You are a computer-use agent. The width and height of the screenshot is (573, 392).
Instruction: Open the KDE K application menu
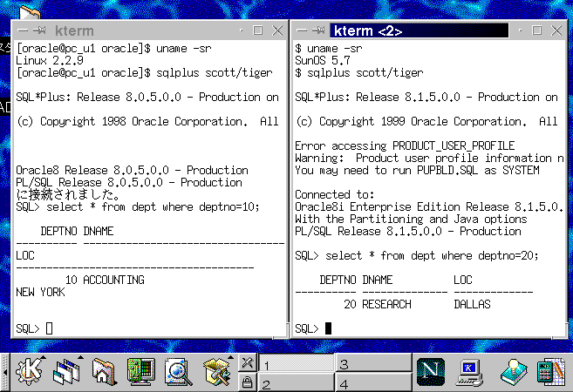(x=29, y=372)
